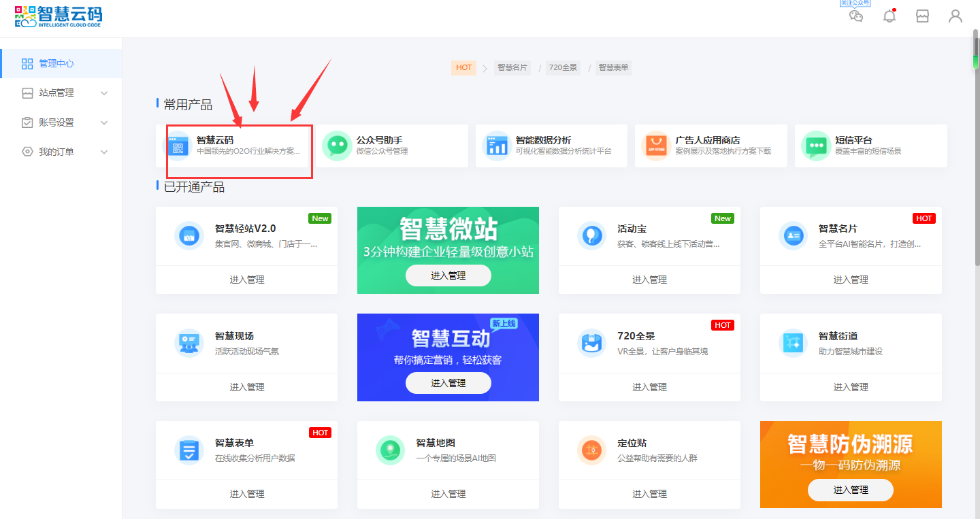Open the 公众号助手 chat bubble icon

pyautogui.click(x=337, y=146)
